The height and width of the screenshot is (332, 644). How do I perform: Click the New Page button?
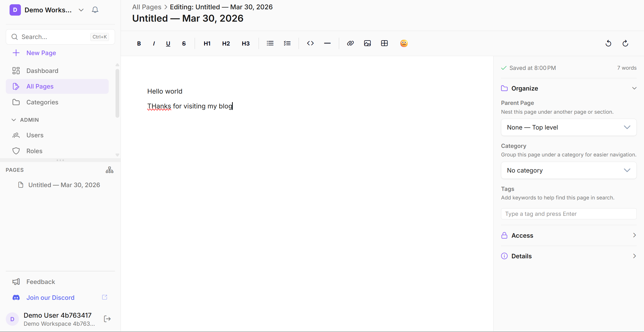pyautogui.click(x=41, y=53)
